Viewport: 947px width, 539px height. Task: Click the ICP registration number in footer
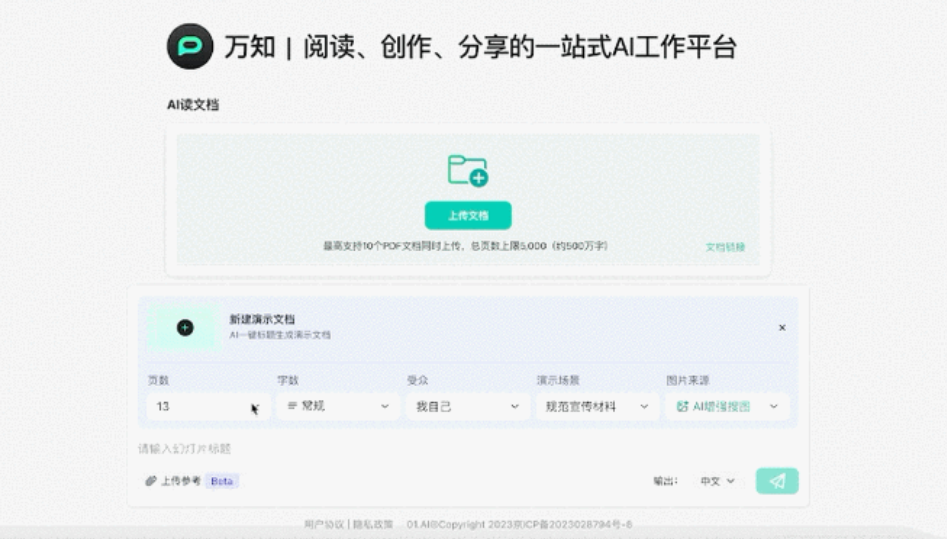574,524
